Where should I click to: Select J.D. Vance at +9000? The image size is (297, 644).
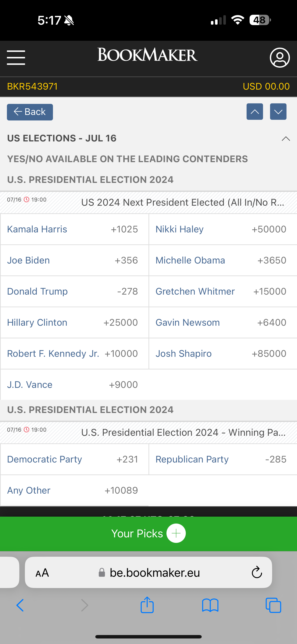[75, 384]
